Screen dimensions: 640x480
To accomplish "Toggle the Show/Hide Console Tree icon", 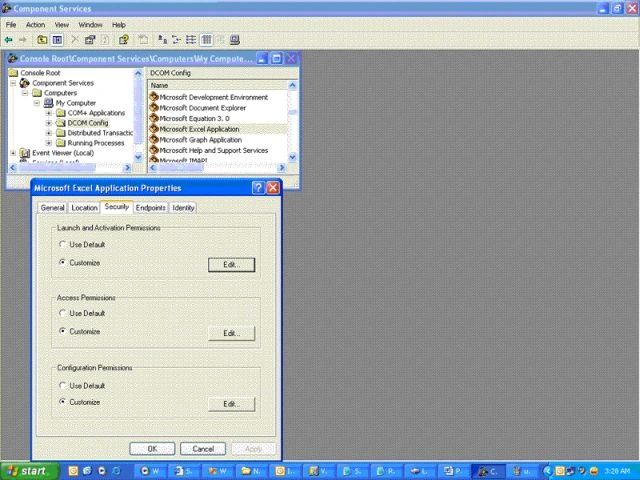I will tap(57, 40).
